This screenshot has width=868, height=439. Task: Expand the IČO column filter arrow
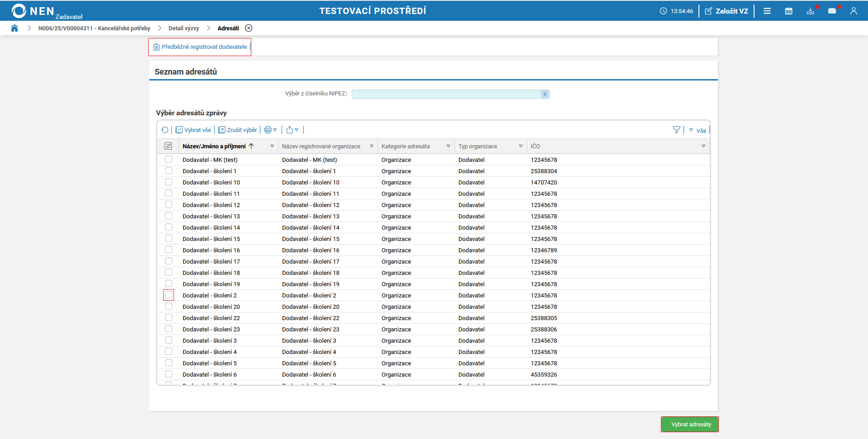click(x=703, y=146)
